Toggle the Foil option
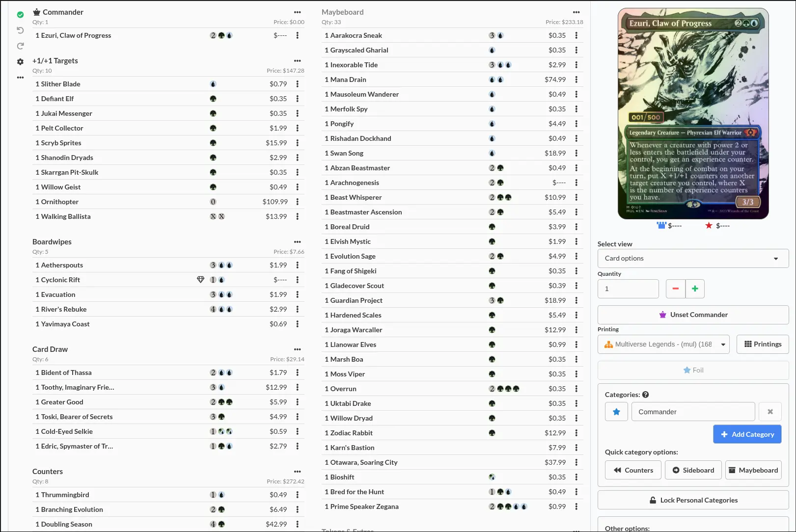Image resolution: width=796 pixels, height=532 pixels. click(692, 370)
